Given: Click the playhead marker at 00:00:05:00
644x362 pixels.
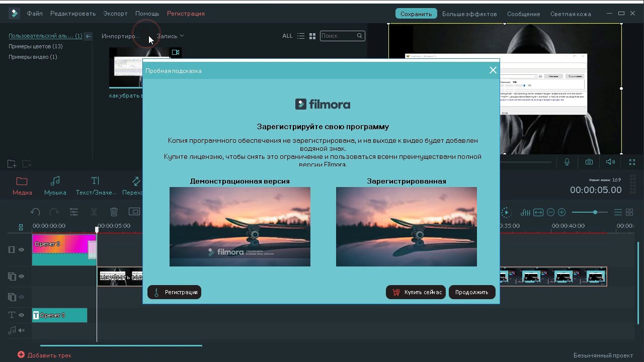Looking at the screenshot, I should click(x=97, y=229).
